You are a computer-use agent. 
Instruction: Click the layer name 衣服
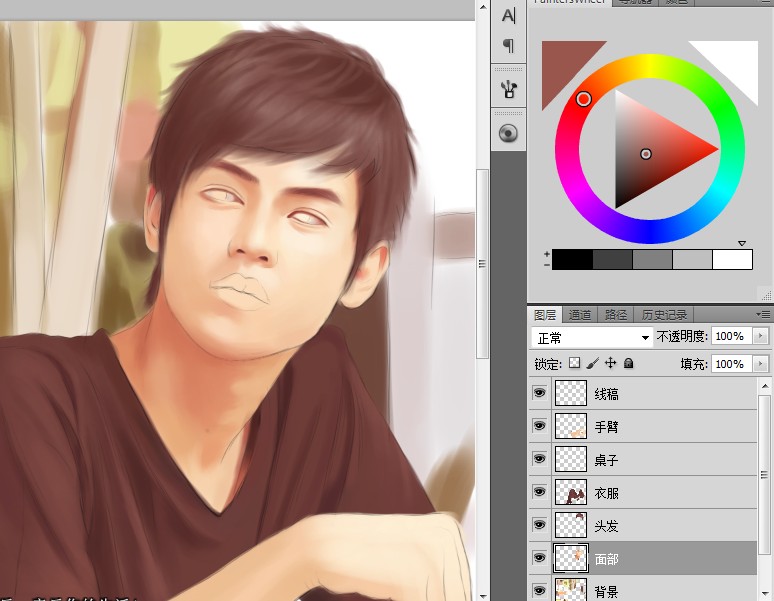(x=607, y=493)
